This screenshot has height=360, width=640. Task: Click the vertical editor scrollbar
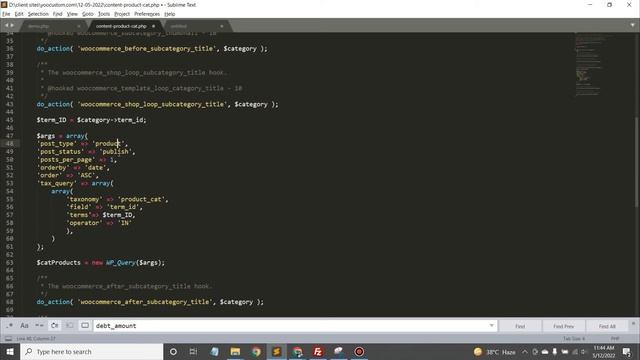coord(637,163)
